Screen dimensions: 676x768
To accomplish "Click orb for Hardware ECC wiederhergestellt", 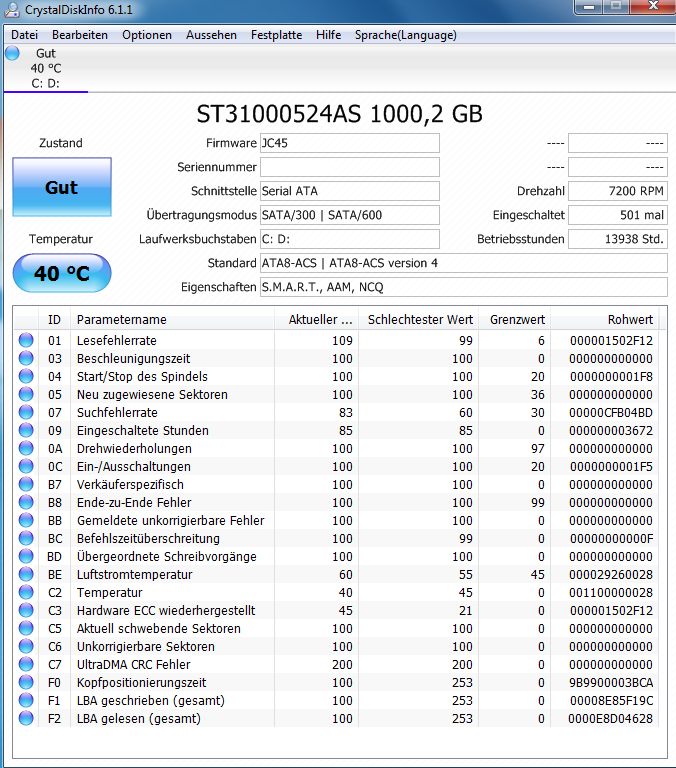I will [x=26, y=610].
